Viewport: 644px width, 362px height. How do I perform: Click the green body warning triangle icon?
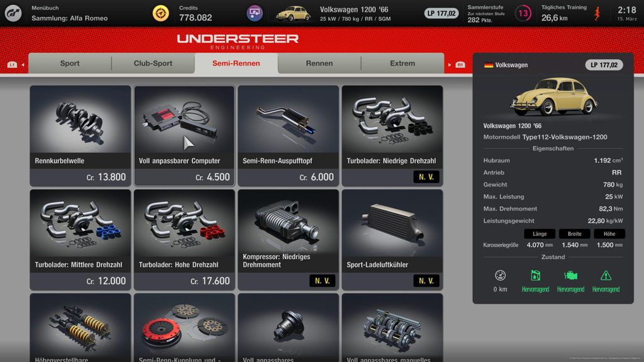pyautogui.click(x=606, y=275)
